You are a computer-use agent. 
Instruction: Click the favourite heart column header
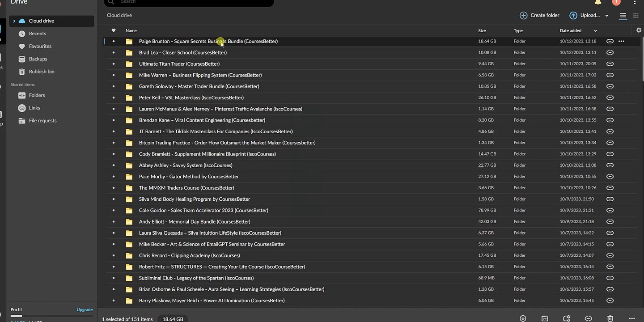[x=114, y=30]
